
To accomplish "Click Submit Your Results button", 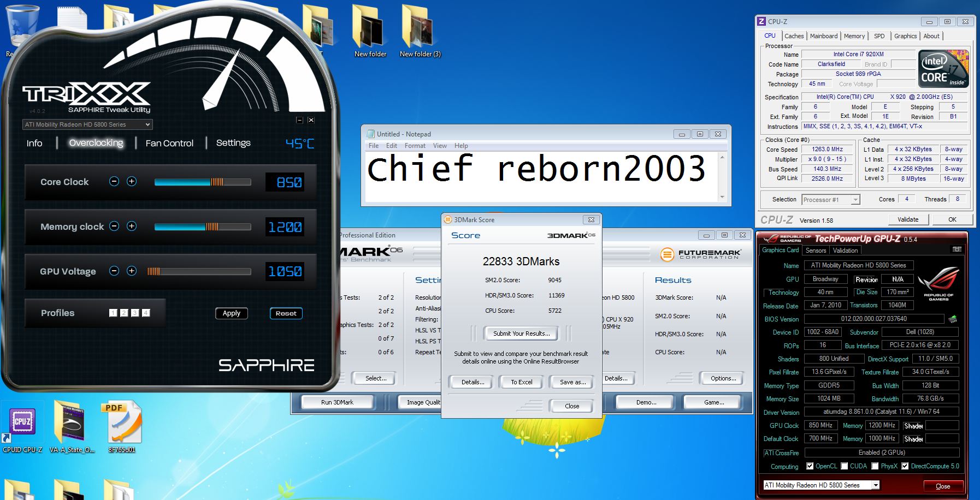I will click(521, 334).
